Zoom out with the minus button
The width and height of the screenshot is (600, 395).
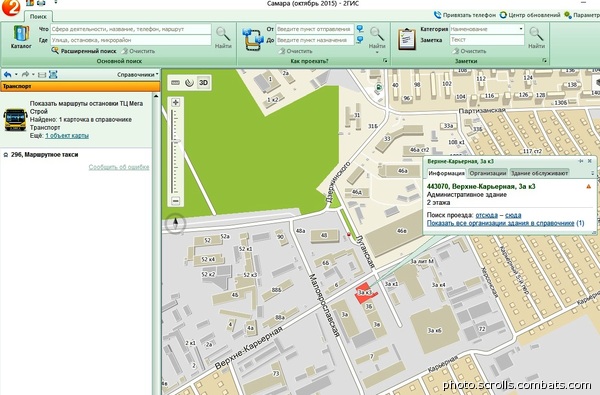[176, 201]
